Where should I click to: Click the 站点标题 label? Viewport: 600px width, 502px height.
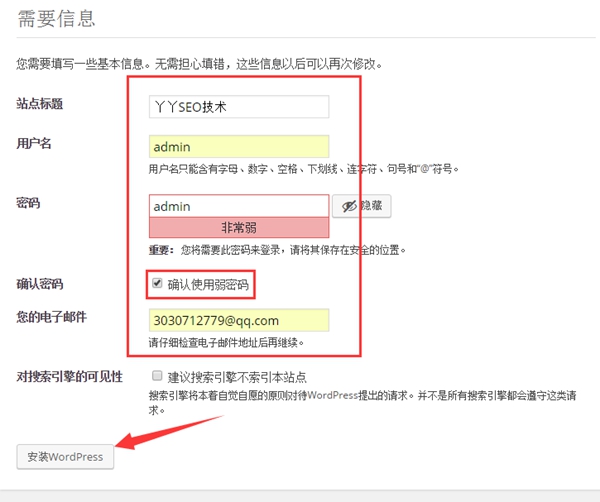[39, 104]
